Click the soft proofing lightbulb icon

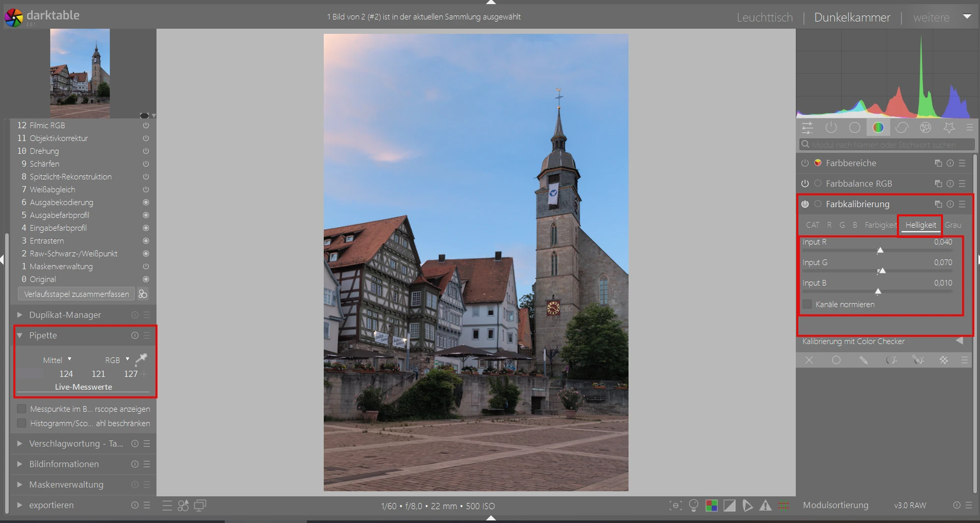click(x=694, y=506)
